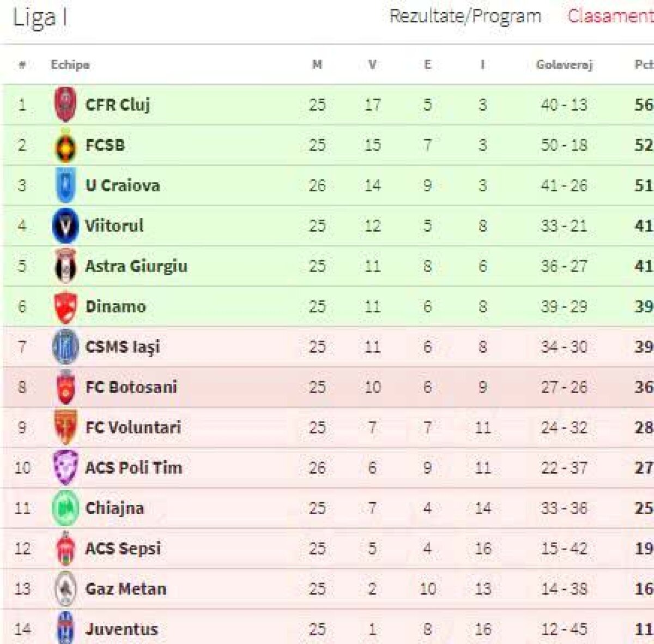Open the Astra Giurgiu logo
Viewport: 654px width, 644px height.
point(65,266)
